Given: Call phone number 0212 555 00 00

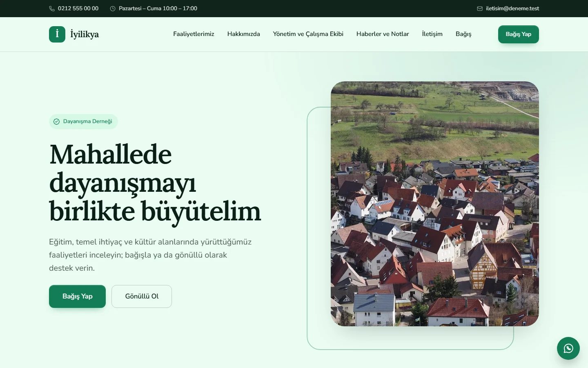Looking at the screenshot, I should 78,9.
